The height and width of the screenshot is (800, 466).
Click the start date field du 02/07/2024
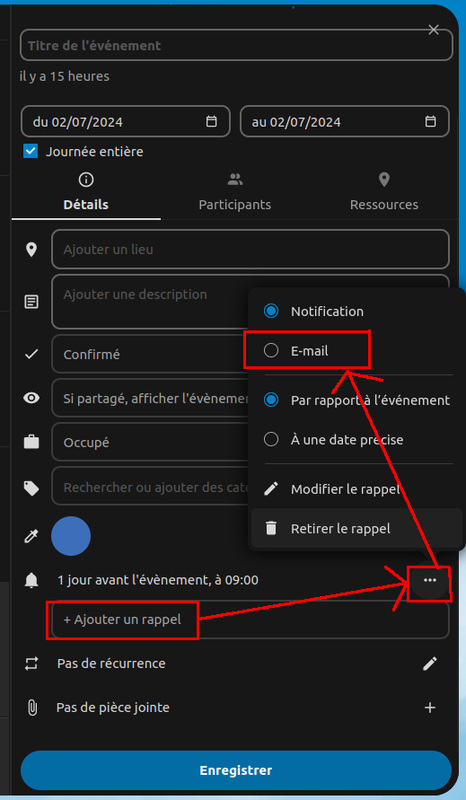pos(126,121)
